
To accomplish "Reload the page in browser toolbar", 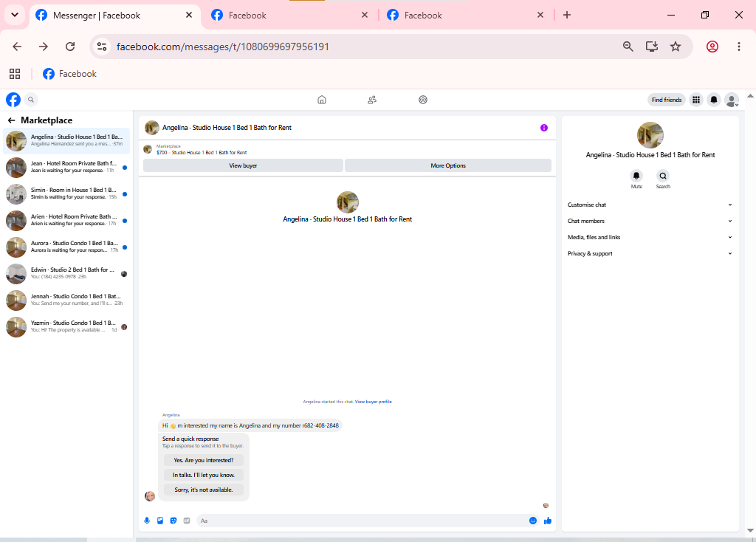I will [70, 47].
